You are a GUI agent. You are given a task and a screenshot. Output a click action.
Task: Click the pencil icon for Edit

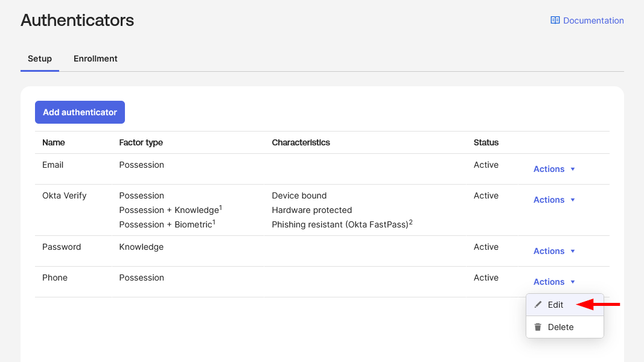click(538, 305)
